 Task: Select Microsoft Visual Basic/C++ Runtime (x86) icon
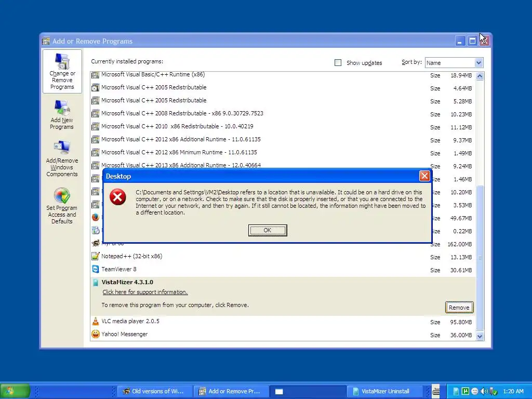pyautogui.click(x=96, y=75)
